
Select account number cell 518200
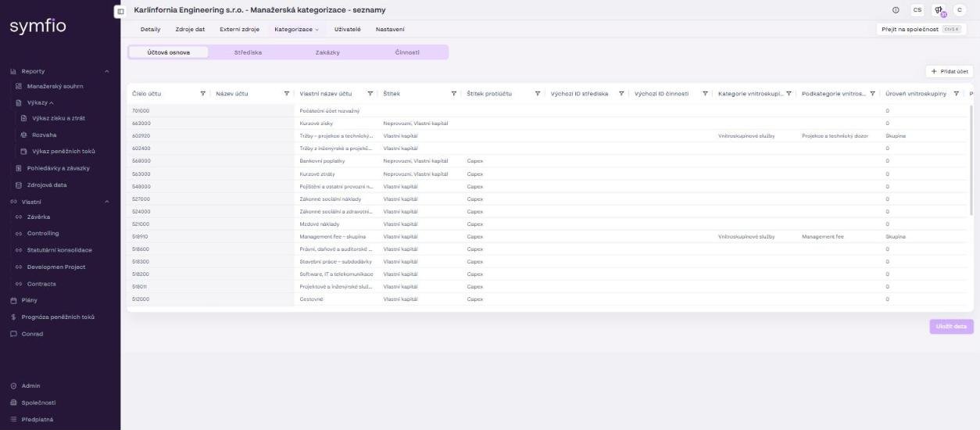141,274
